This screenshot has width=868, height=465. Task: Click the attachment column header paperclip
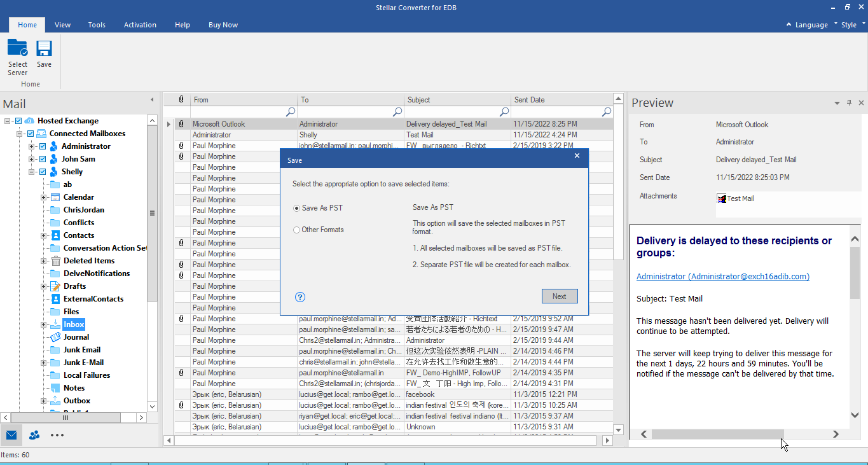point(181,99)
